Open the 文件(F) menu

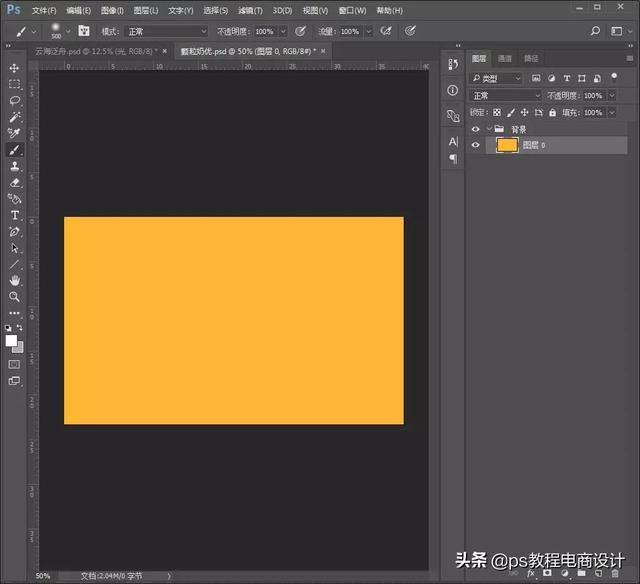(x=44, y=11)
